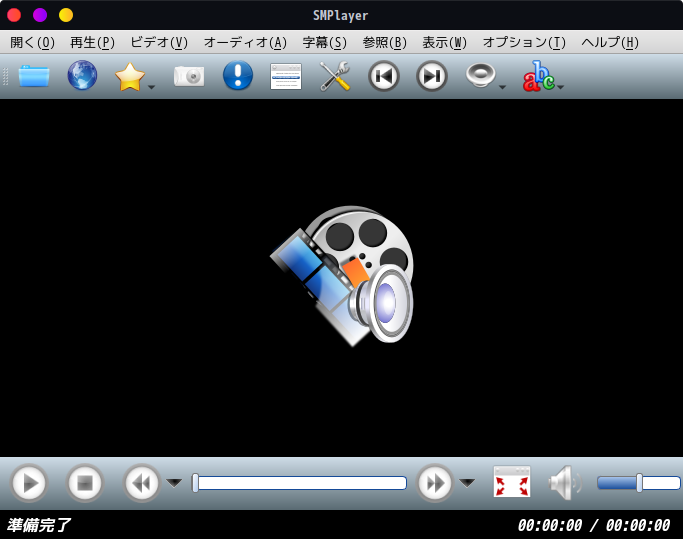Start playback with the Play button
This screenshot has height=539, width=683.
tap(29, 483)
